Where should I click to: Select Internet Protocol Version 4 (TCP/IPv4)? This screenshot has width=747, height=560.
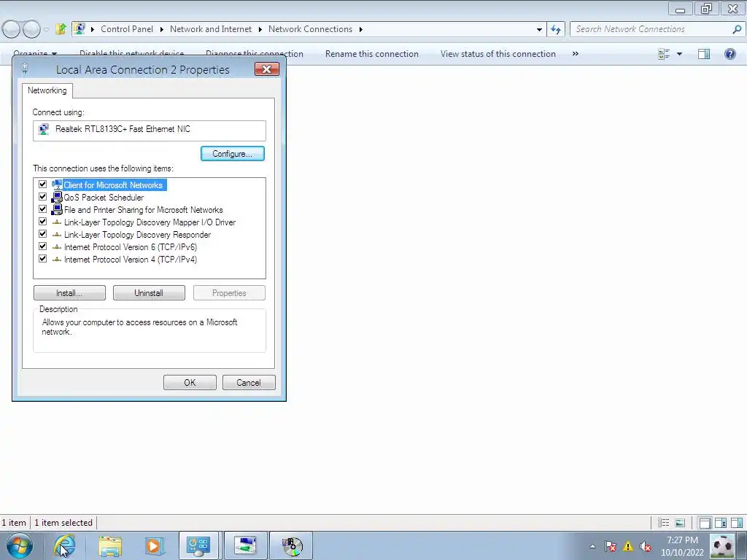[x=131, y=260]
